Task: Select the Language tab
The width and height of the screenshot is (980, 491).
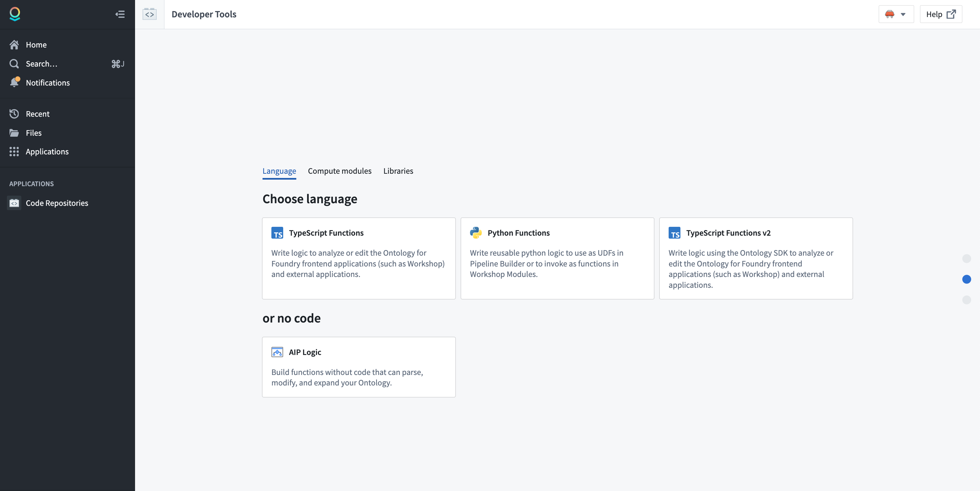Action: [x=279, y=171]
